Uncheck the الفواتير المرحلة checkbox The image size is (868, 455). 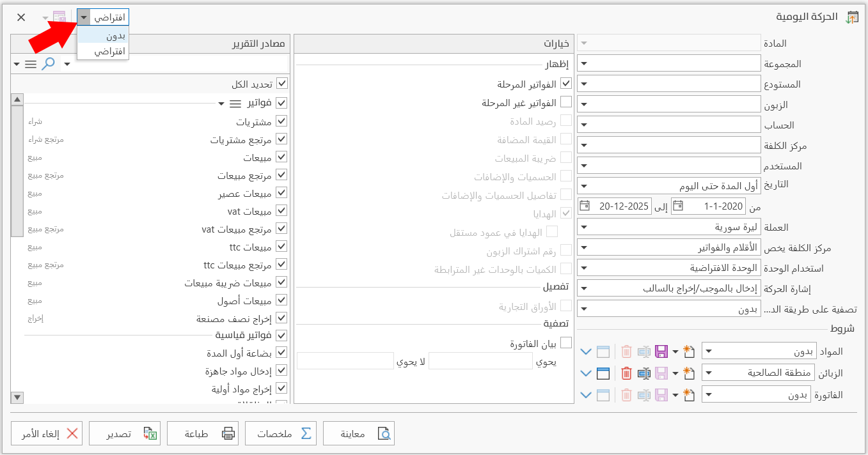coord(566,82)
